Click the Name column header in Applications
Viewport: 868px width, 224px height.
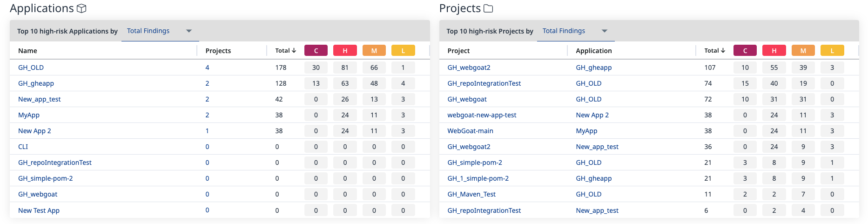(27, 51)
